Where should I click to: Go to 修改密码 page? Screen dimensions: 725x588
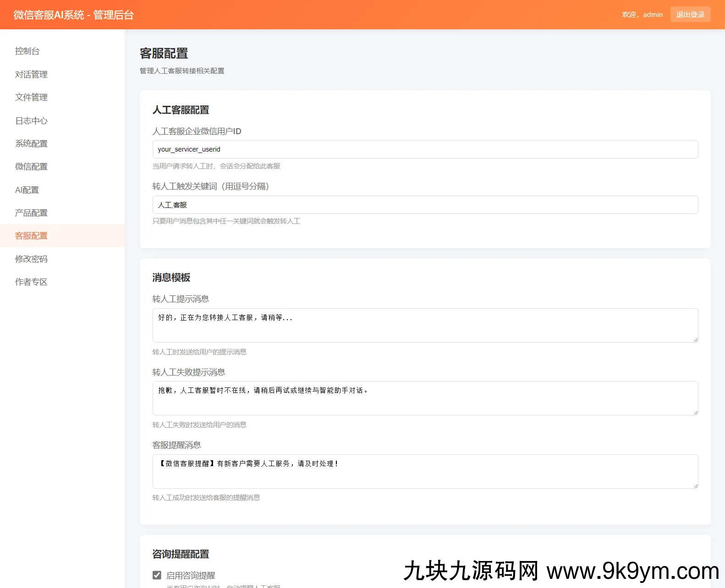pos(31,259)
